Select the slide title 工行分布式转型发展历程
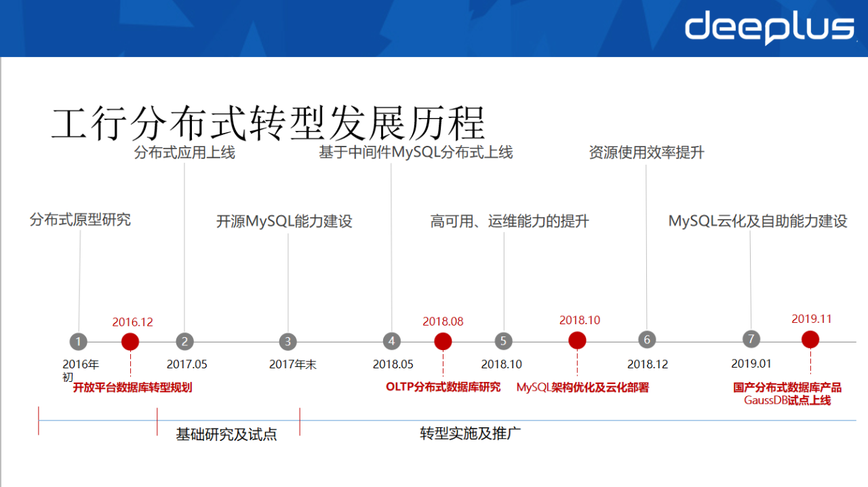 (x=269, y=123)
